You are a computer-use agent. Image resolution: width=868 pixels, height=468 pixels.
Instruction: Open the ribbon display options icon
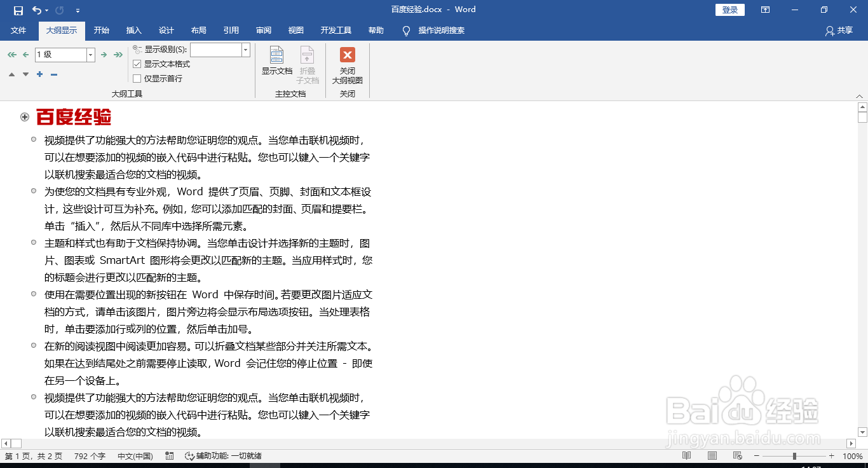(x=766, y=10)
